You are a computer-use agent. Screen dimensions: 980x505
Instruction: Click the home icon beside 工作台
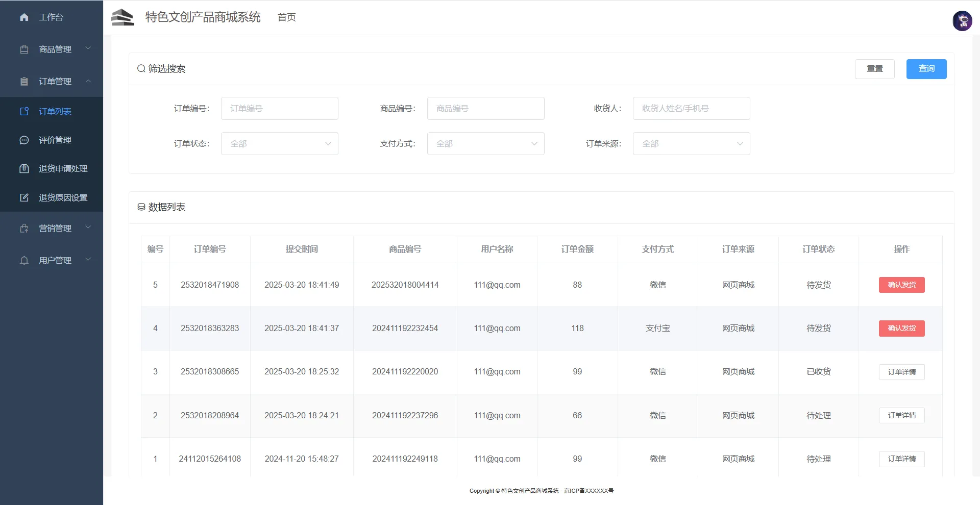click(x=24, y=17)
